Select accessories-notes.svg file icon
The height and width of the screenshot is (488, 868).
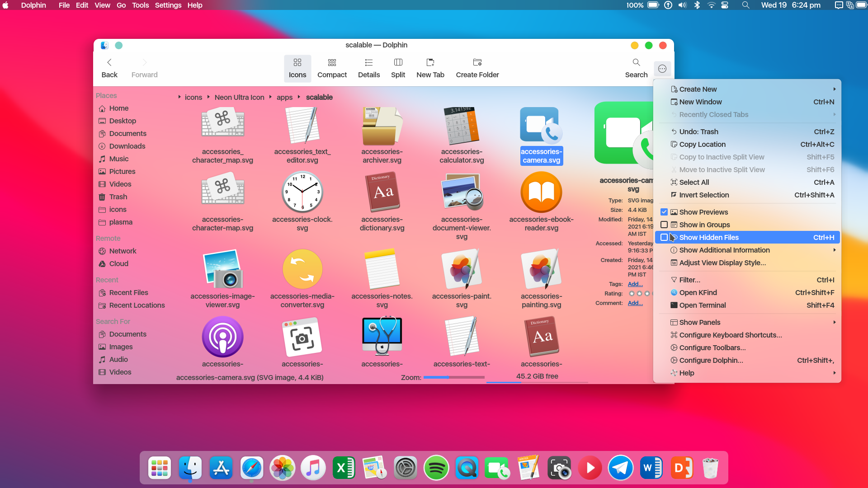click(x=382, y=269)
